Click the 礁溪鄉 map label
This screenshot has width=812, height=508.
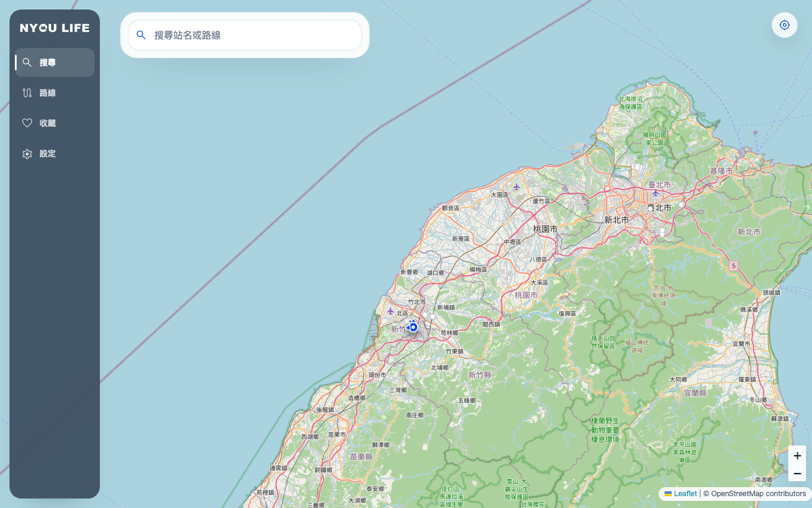[749, 310]
